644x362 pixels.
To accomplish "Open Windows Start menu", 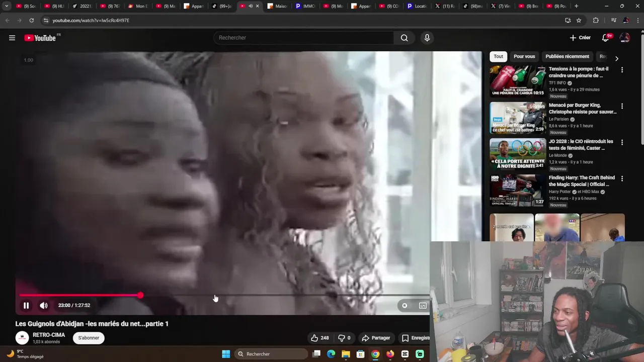I will [x=226, y=354].
